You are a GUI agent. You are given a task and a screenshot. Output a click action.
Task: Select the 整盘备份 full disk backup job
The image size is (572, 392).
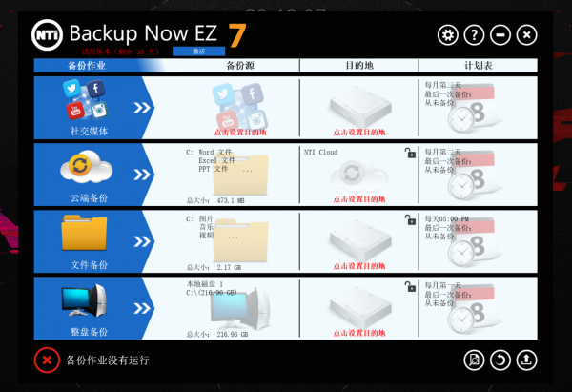click(89, 308)
